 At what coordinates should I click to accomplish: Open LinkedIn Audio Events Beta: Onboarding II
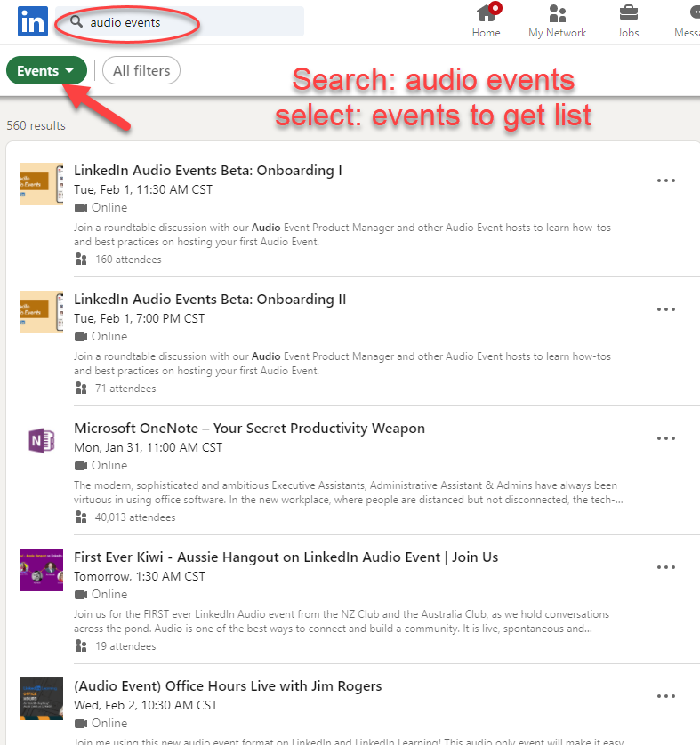[x=210, y=300]
